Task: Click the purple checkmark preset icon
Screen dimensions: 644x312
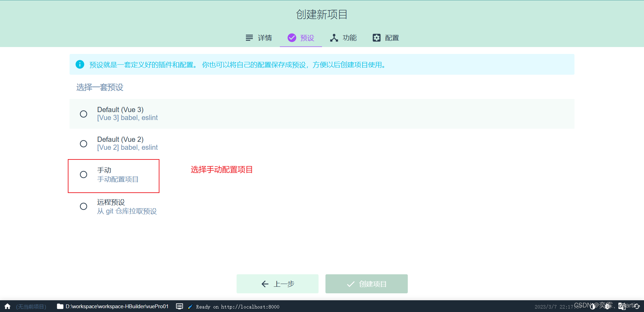Action: point(292,38)
